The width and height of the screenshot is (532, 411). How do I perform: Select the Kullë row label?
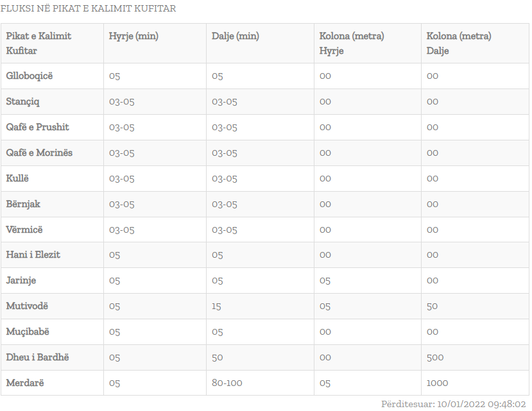tap(17, 178)
